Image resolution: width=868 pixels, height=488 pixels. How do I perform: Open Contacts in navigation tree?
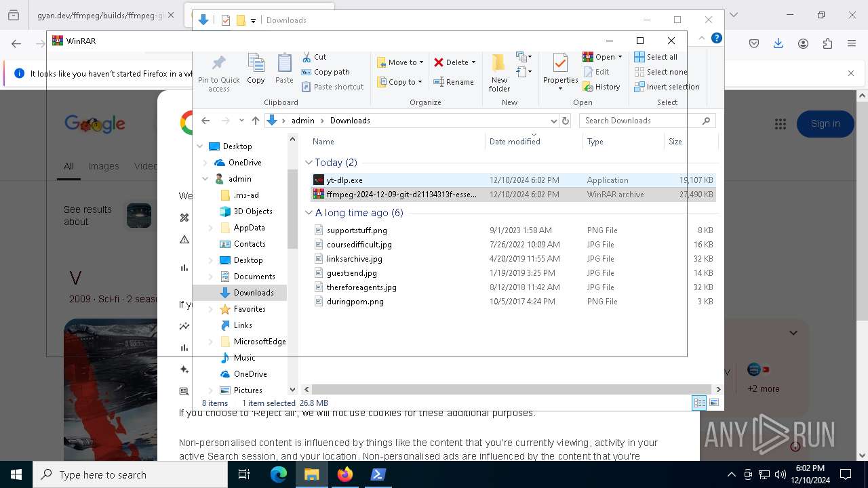tap(243, 244)
